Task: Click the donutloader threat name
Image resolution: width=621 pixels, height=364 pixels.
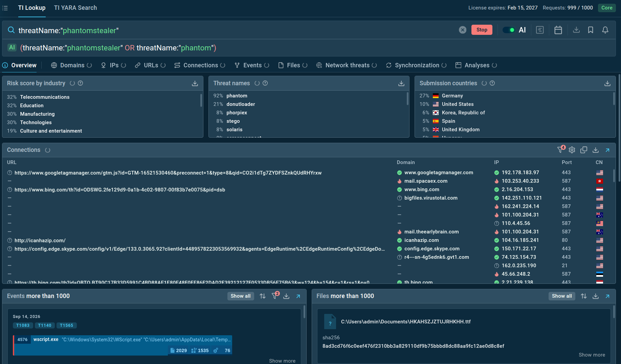Action: [x=241, y=104]
